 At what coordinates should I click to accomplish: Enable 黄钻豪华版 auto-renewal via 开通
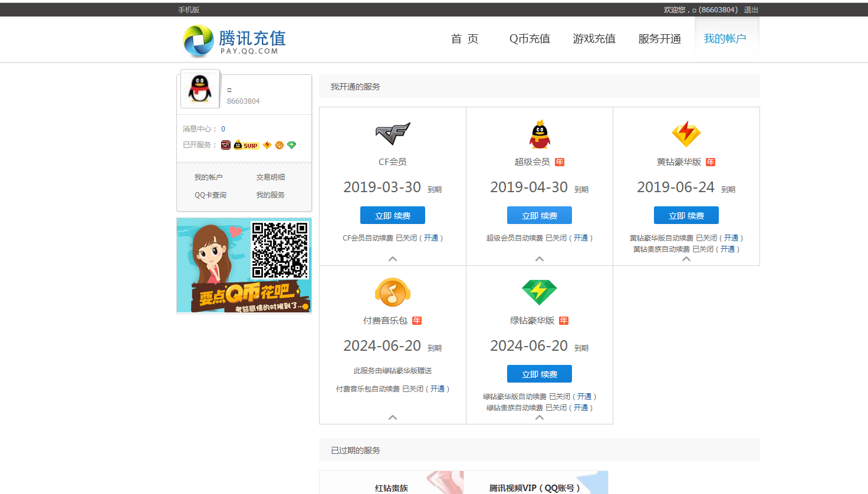(x=731, y=238)
